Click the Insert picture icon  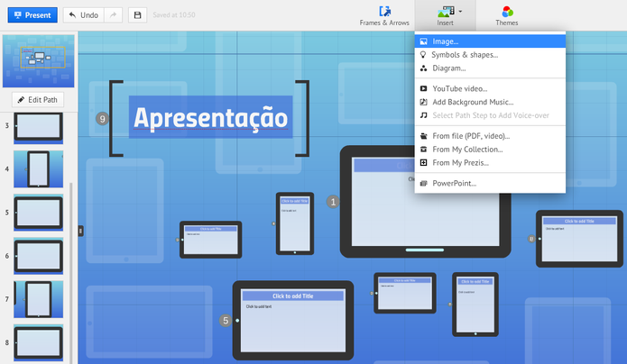[446, 11]
